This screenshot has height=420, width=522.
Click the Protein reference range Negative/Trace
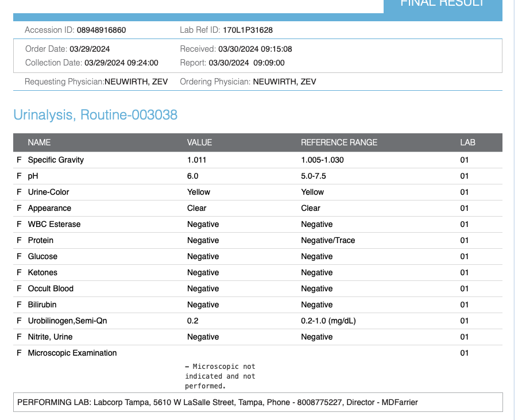328,240
